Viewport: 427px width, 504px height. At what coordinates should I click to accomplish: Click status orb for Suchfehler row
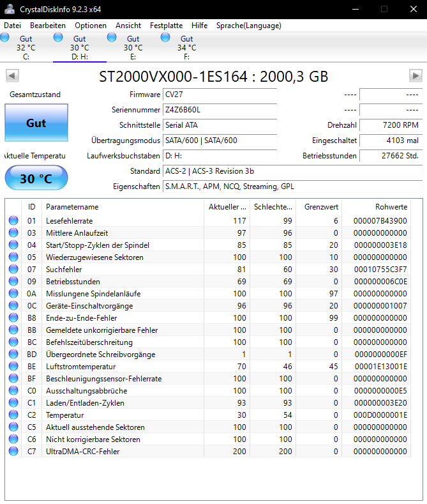coord(13,270)
